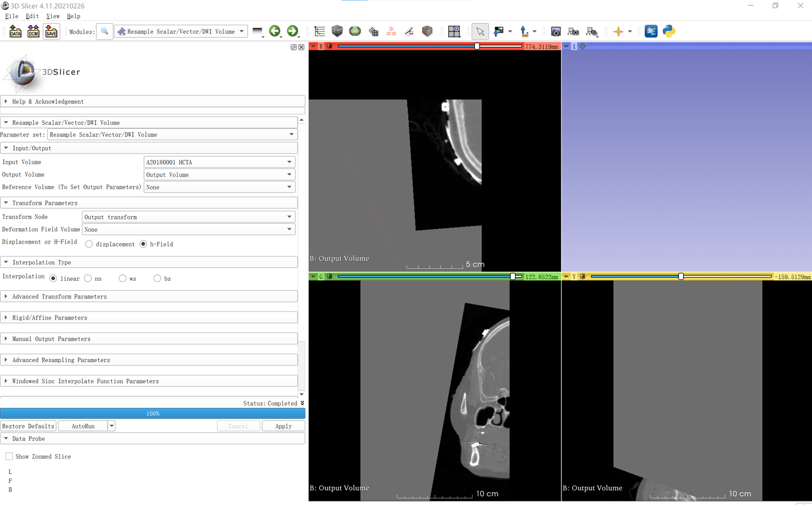Screen dimensions: 812x505
Task: Open the Input Volume dropdown
Action: [x=219, y=162]
